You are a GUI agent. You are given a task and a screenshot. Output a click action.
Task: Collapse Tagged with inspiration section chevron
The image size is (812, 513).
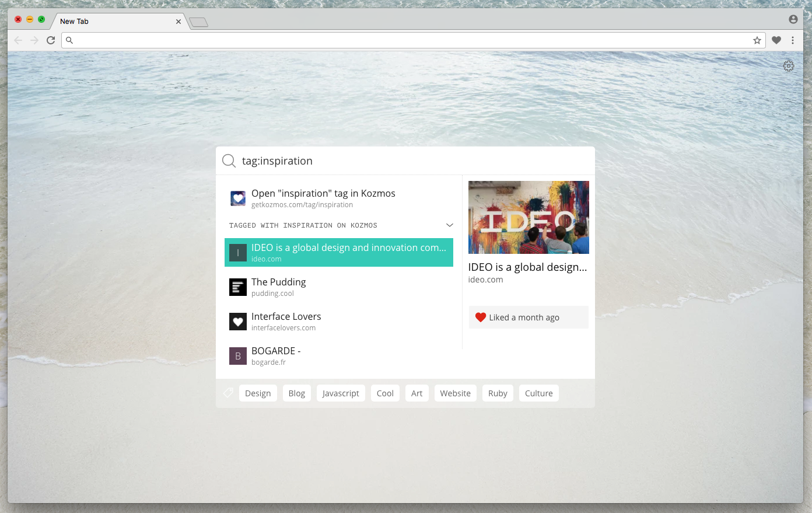[450, 225]
